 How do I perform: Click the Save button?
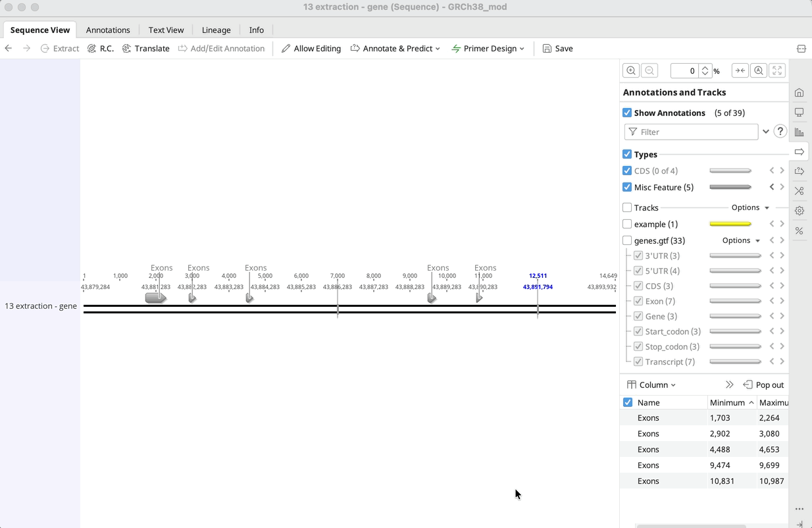point(557,48)
